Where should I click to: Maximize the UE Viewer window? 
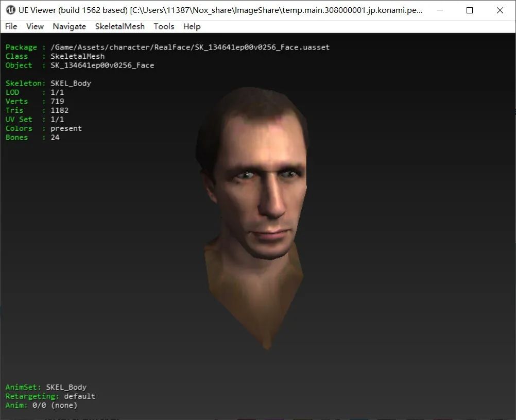[470, 10]
